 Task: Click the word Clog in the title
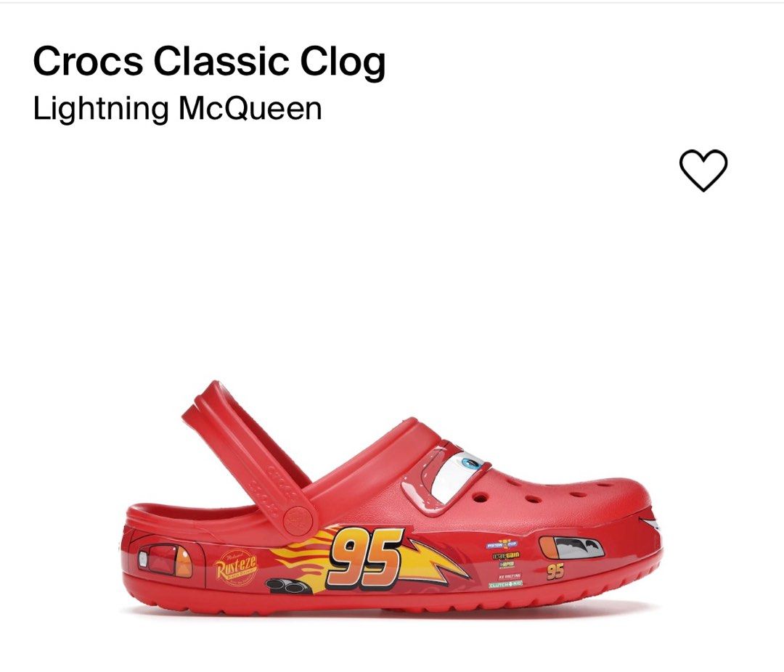343,62
